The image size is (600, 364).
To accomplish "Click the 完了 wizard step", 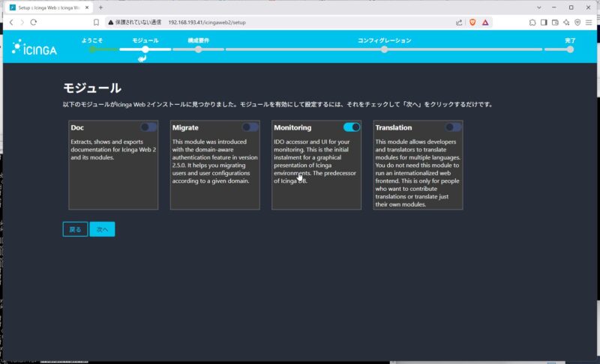I will click(570, 40).
